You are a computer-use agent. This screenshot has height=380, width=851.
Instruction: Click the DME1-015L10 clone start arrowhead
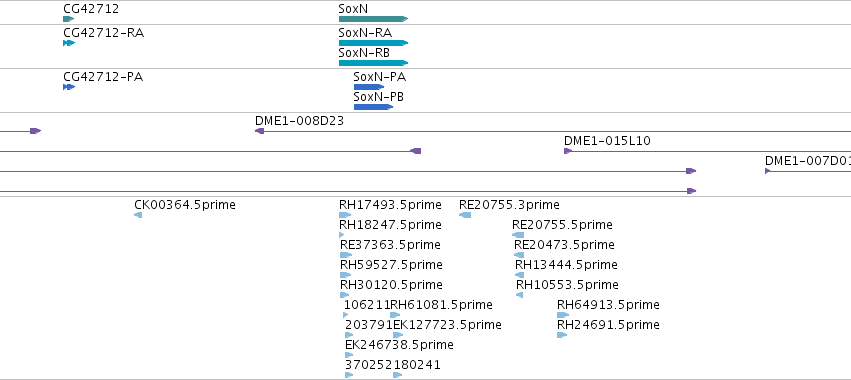568,151
